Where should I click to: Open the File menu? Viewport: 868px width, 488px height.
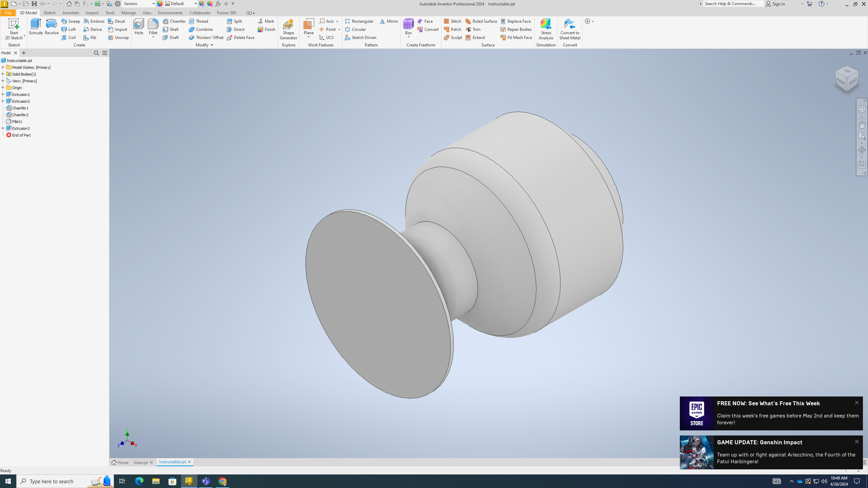click(x=8, y=13)
